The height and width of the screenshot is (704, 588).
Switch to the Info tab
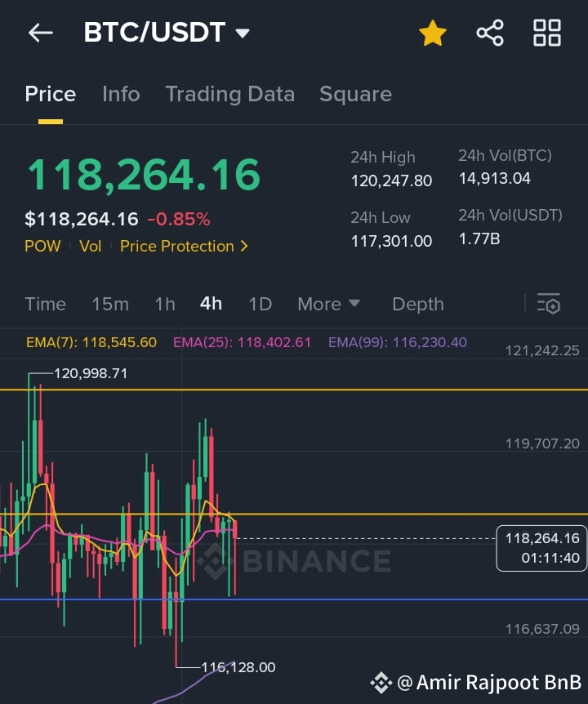coord(121,94)
